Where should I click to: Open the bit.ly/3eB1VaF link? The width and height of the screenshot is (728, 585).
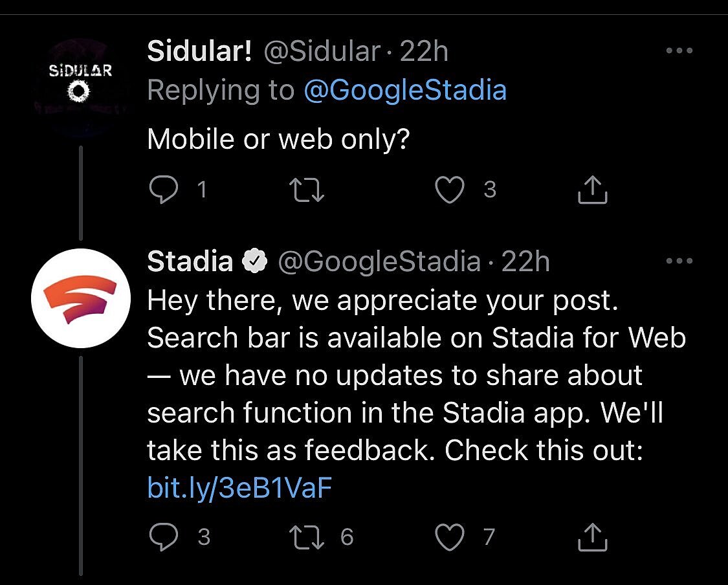[239, 488]
